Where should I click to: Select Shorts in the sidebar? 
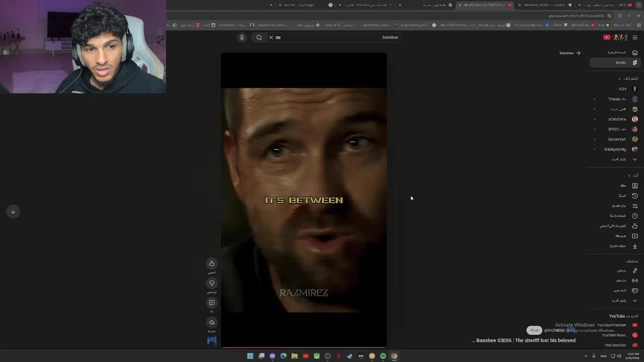click(615, 63)
